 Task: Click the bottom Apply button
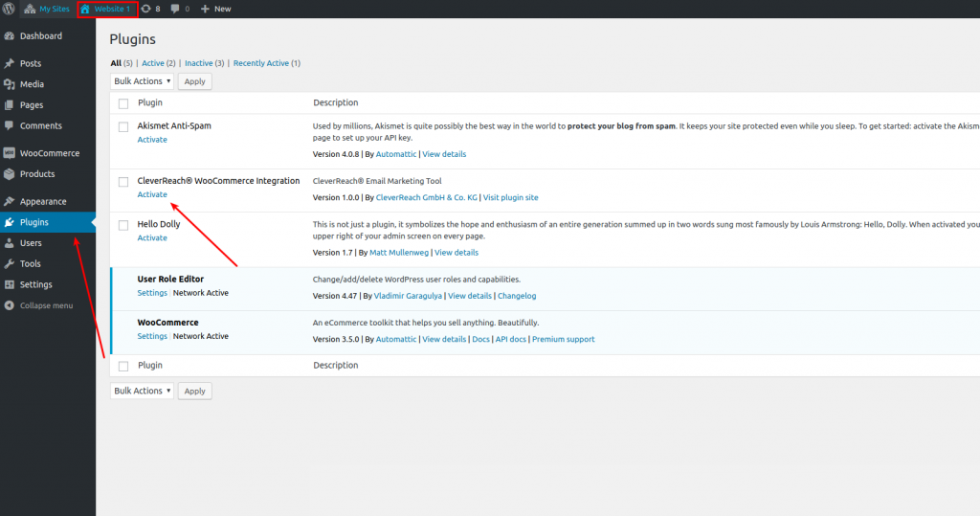coord(195,391)
